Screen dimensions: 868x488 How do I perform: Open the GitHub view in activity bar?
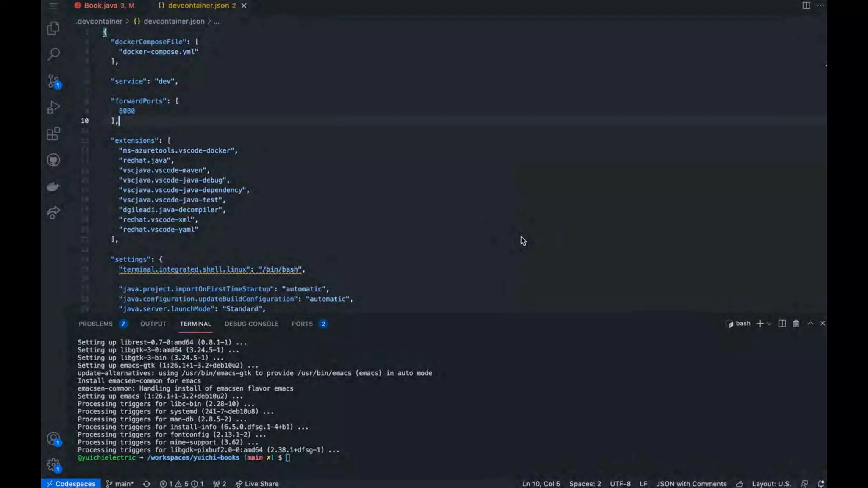click(53, 160)
